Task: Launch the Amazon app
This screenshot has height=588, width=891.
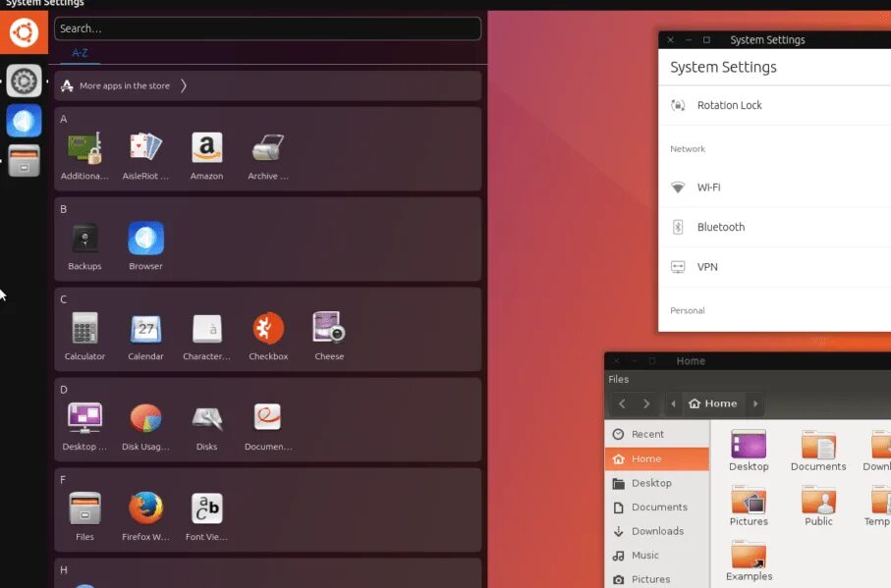Action: tap(207, 155)
